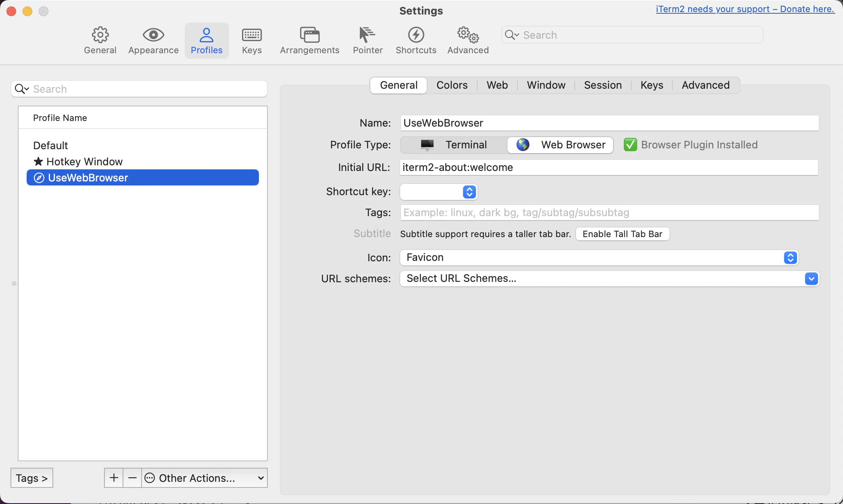
Task: Click the Browser Plugin Installed checkmark
Action: [630, 145]
